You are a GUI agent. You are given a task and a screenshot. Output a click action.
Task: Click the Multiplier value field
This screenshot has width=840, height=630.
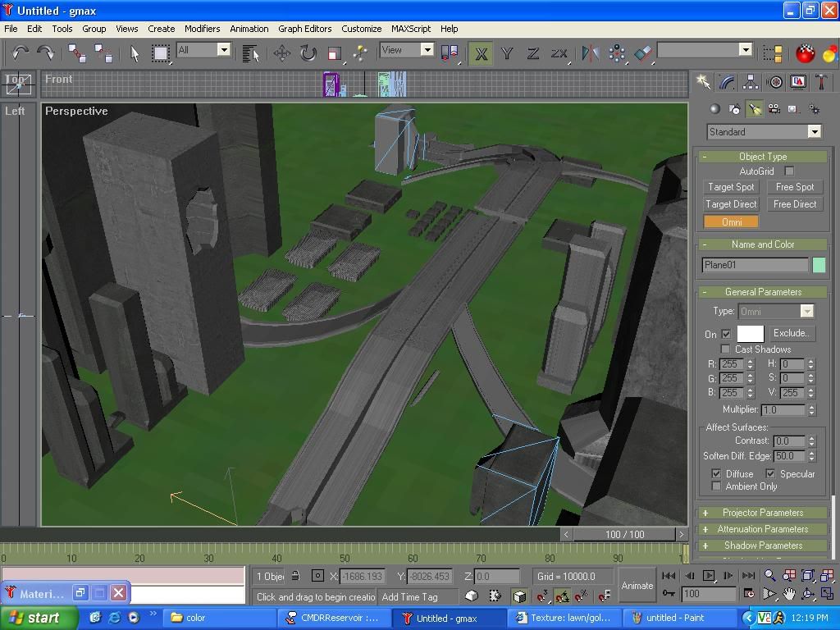point(783,410)
